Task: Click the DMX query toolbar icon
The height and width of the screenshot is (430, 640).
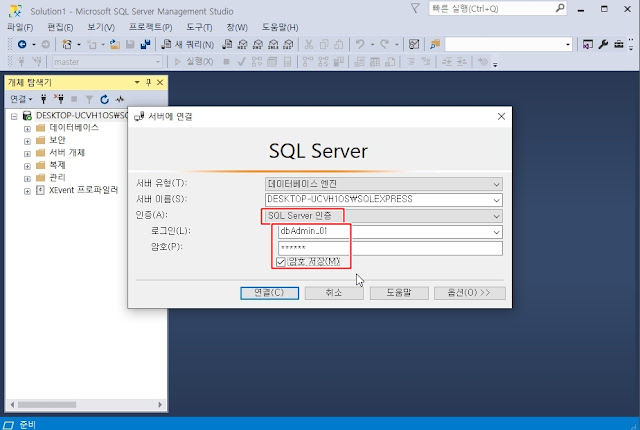Action: [258, 44]
